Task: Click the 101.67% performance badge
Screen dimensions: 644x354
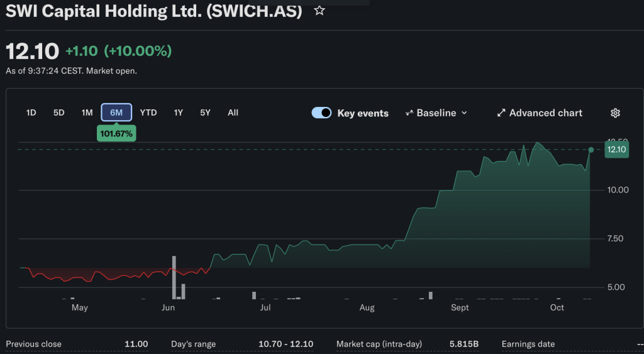Action: (116, 133)
